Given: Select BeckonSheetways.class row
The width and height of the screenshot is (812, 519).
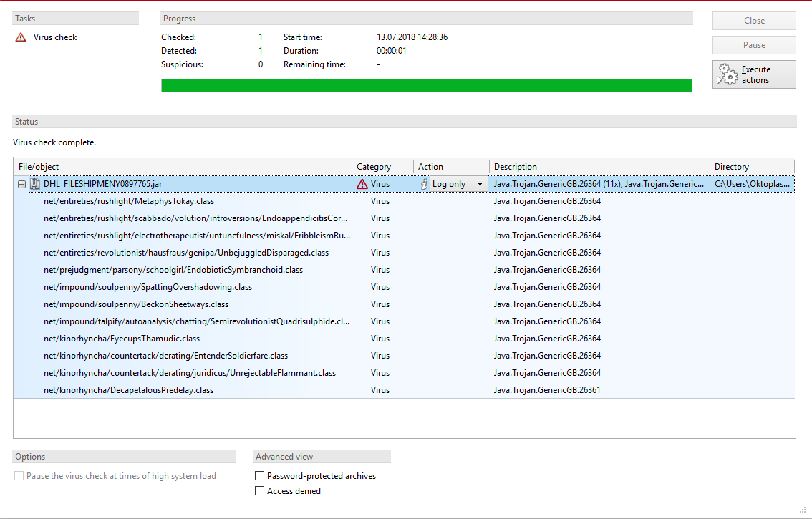Looking at the screenshot, I should tap(404, 304).
